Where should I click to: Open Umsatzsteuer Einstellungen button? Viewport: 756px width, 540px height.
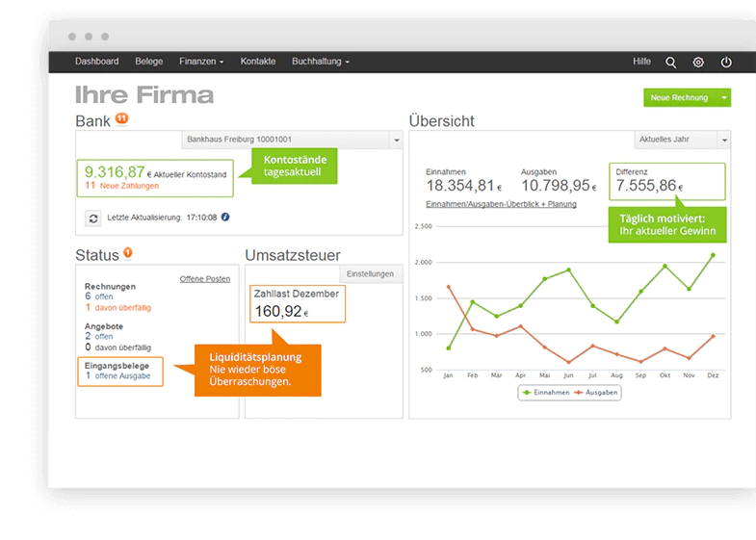tap(370, 274)
